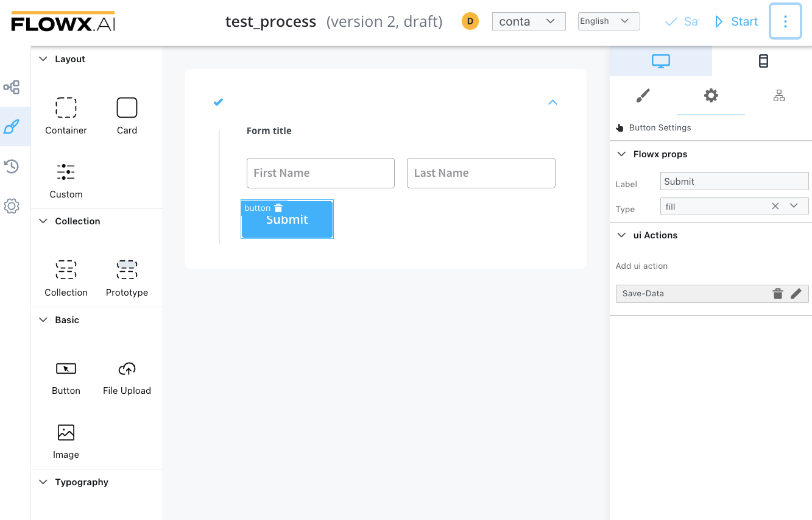Add a Card layout component
This screenshot has height=520, width=812.
(x=127, y=116)
